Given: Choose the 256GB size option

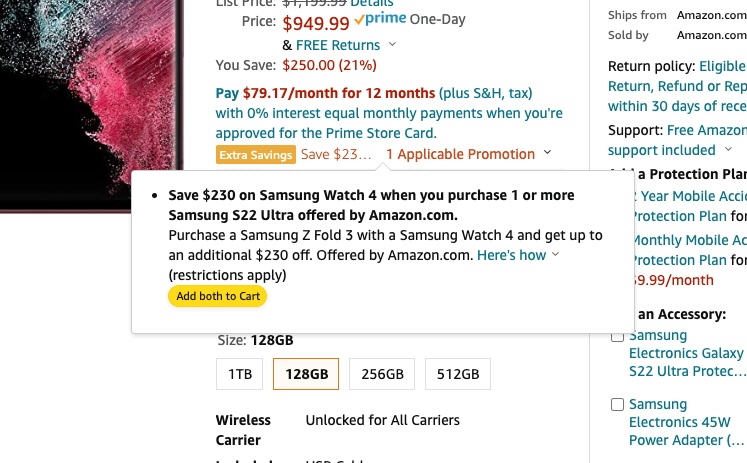Looking at the screenshot, I should coord(382,375).
